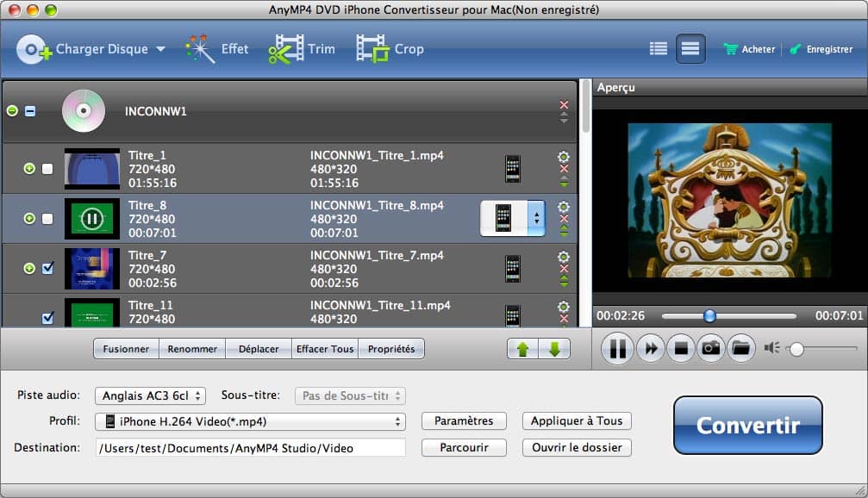The image size is (868, 498).
Task: Toggle the INCONNW1 disc select-all checkbox
Action: pyautogui.click(x=30, y=110)
